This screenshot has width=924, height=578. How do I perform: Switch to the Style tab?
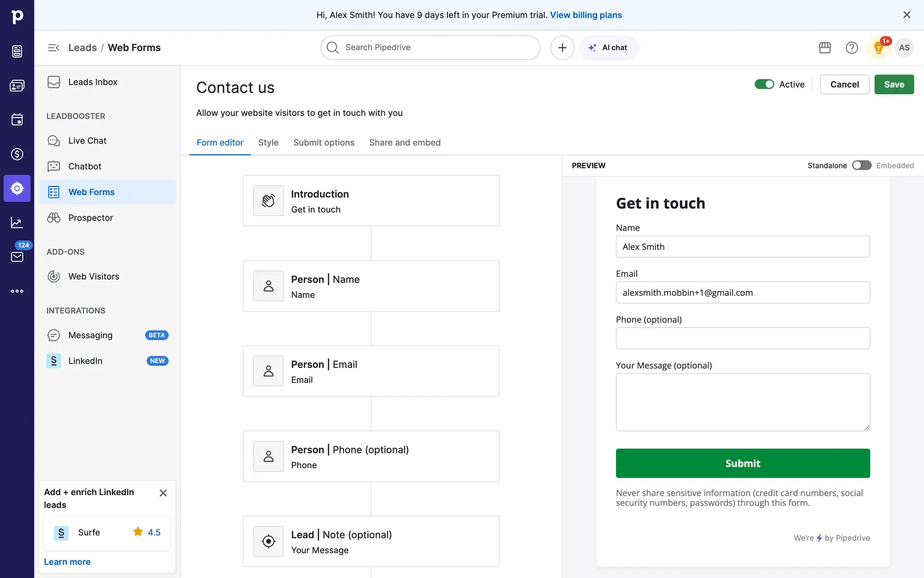268,143
